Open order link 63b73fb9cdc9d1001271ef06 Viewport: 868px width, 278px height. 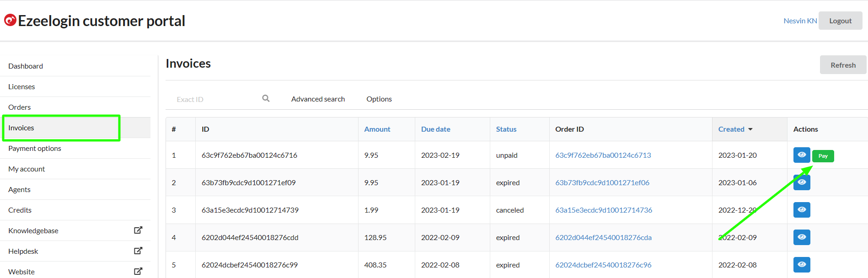(602, 182)
